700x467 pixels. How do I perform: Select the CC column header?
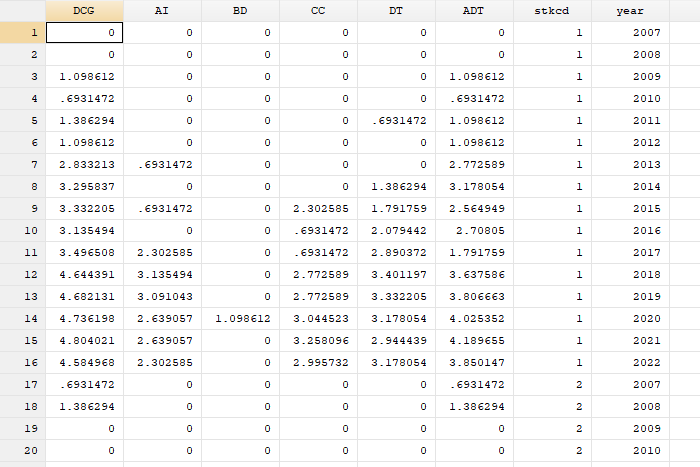point(318,10)
